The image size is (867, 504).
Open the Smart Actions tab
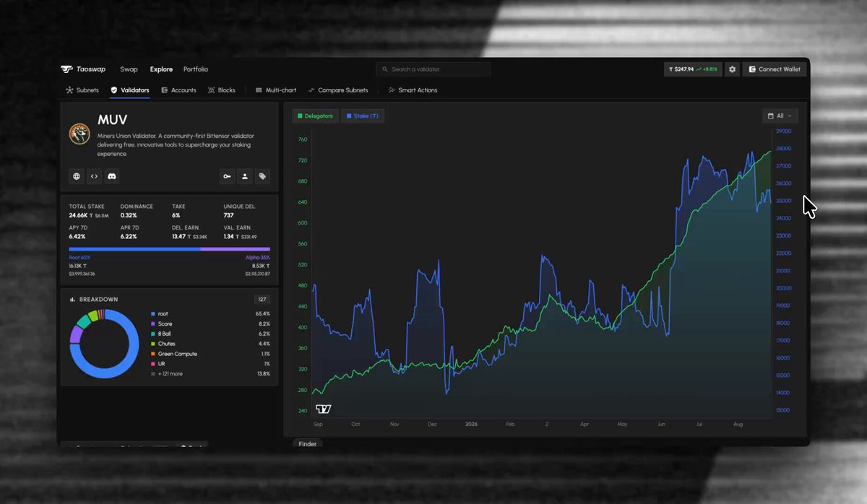coord(413,90)
